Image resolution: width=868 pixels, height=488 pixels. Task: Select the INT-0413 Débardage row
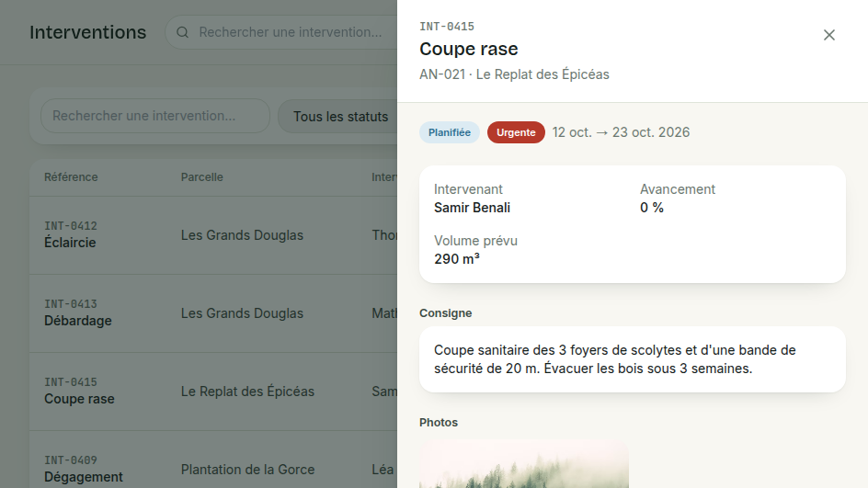213,313
